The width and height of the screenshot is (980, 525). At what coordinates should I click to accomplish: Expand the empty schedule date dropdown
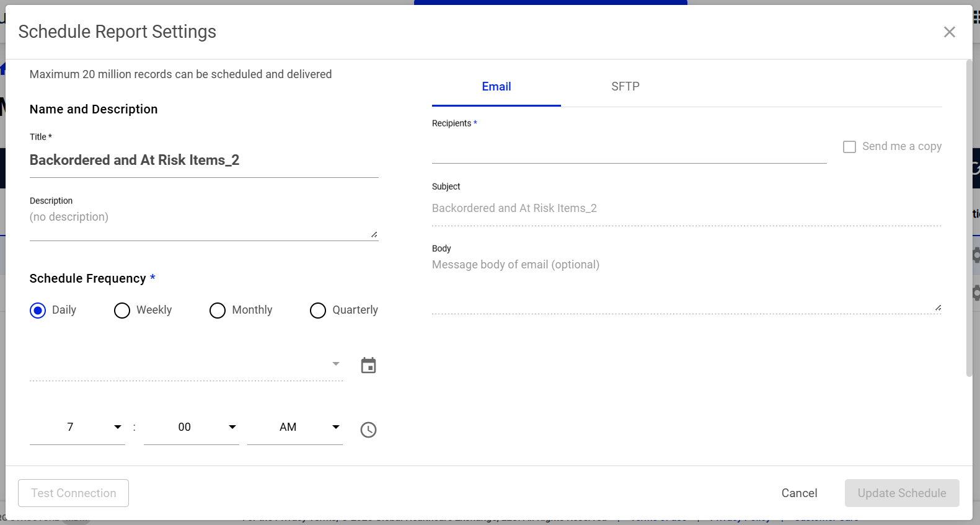point(186,364)
